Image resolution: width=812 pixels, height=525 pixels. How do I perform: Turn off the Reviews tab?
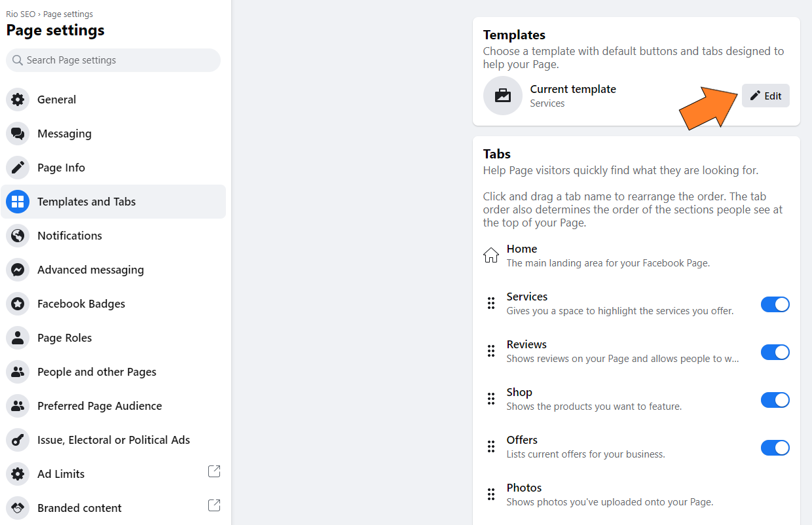775,352
